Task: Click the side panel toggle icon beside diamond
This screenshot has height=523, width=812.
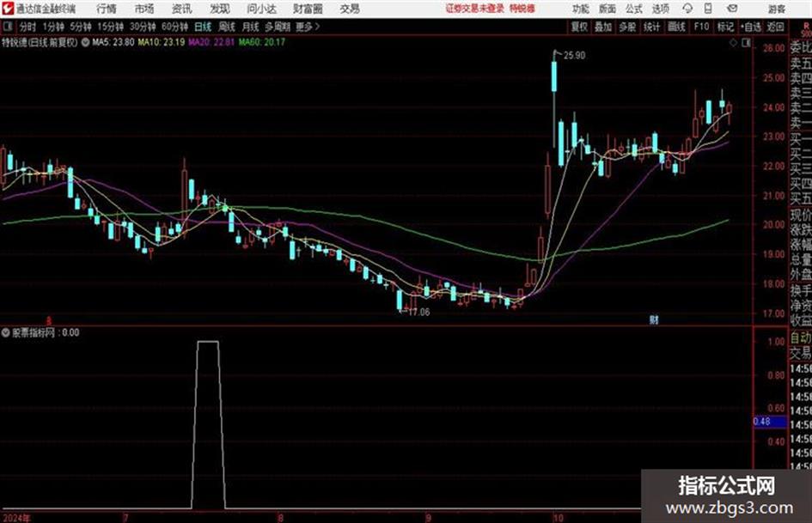Action: [x=746, y=43]
